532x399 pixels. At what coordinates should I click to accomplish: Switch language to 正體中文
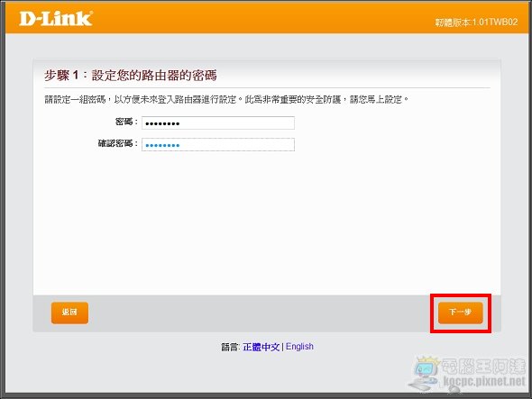(x=261, y=347)
